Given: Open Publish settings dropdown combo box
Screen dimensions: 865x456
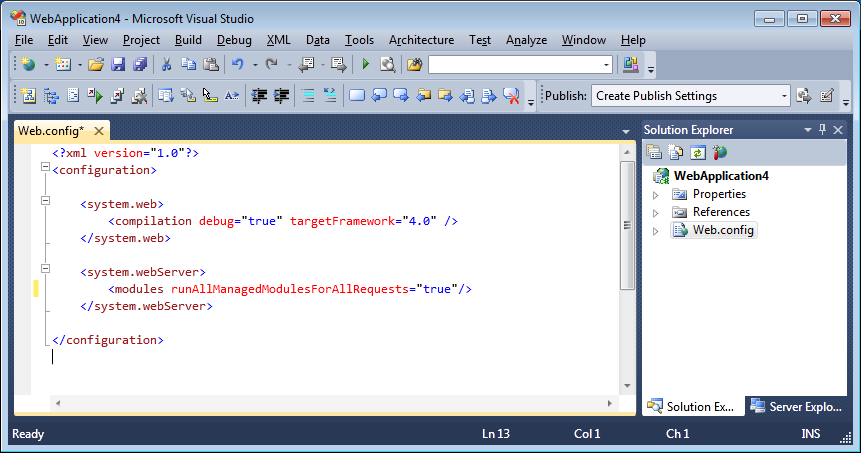Looking at the screenshot, I should [691, 96].
